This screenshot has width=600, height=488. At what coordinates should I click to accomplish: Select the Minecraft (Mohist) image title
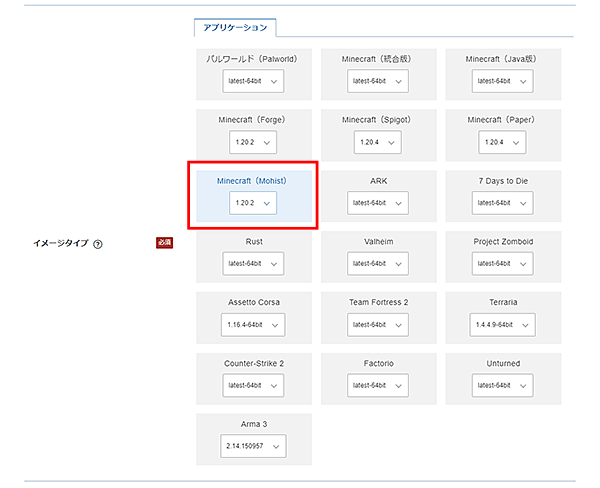pyautogui.click(x=252, y=181)
